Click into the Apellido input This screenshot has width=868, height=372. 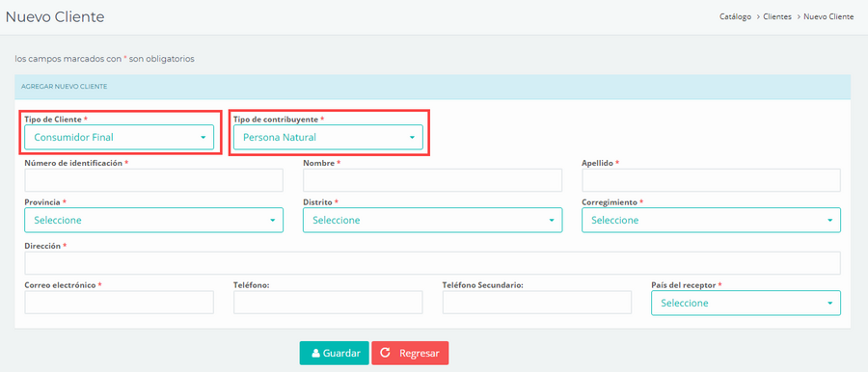(711, 180)
